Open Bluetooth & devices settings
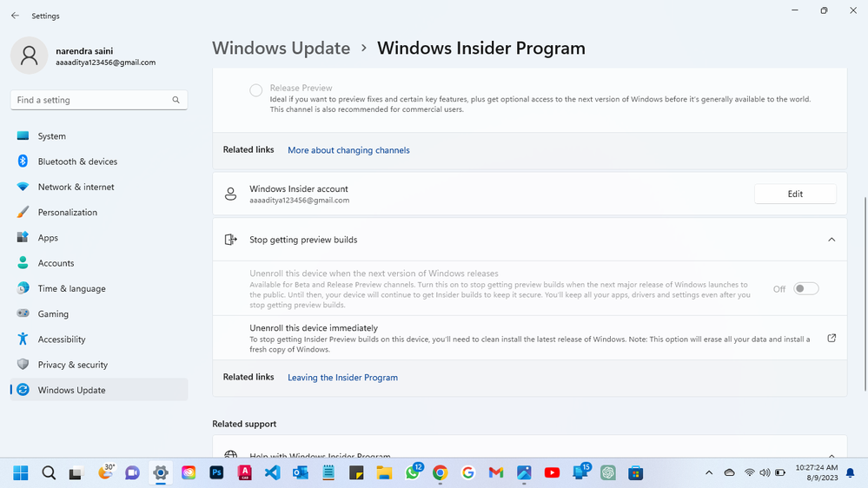The width and height of the screenshot is (868, 488). pos(98,162)
